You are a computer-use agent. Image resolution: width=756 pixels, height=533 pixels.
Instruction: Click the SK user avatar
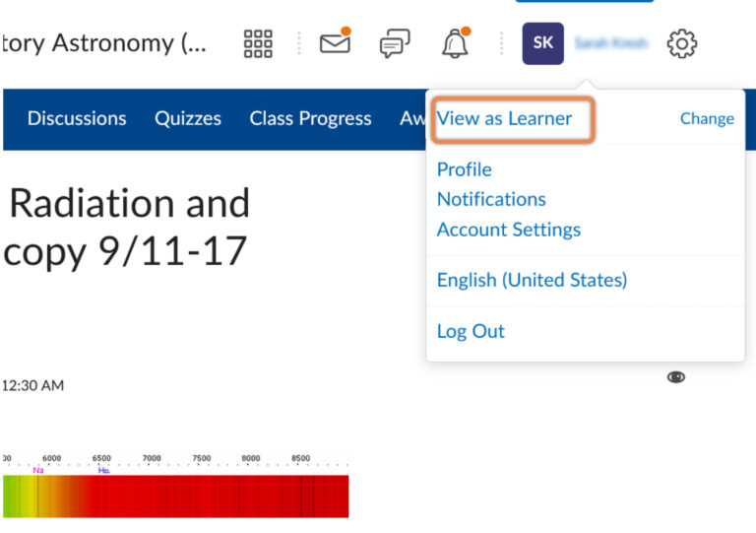[x=542, y=43]
